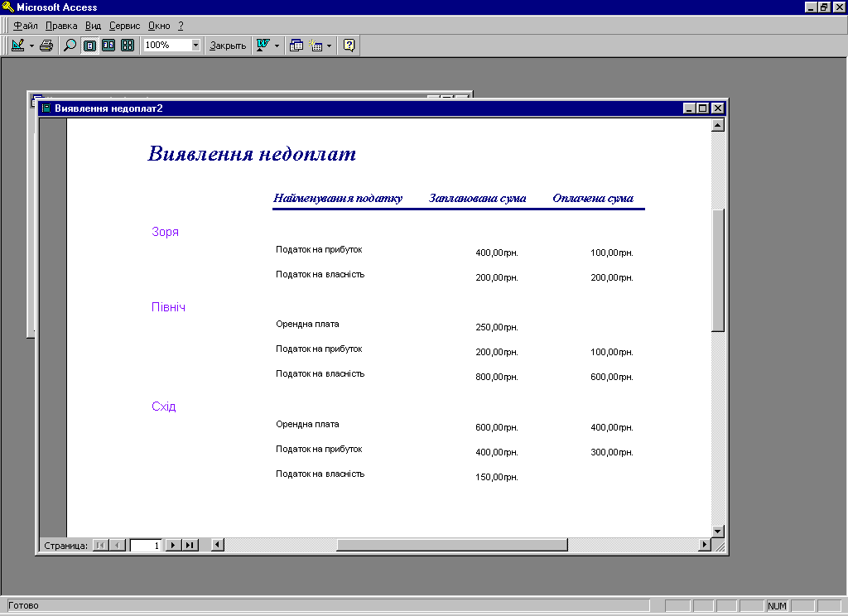Restore the Microsoft Access main window
Image resolution: width=848 pixels, height=616 pixels.
click(x=824, y=7)
